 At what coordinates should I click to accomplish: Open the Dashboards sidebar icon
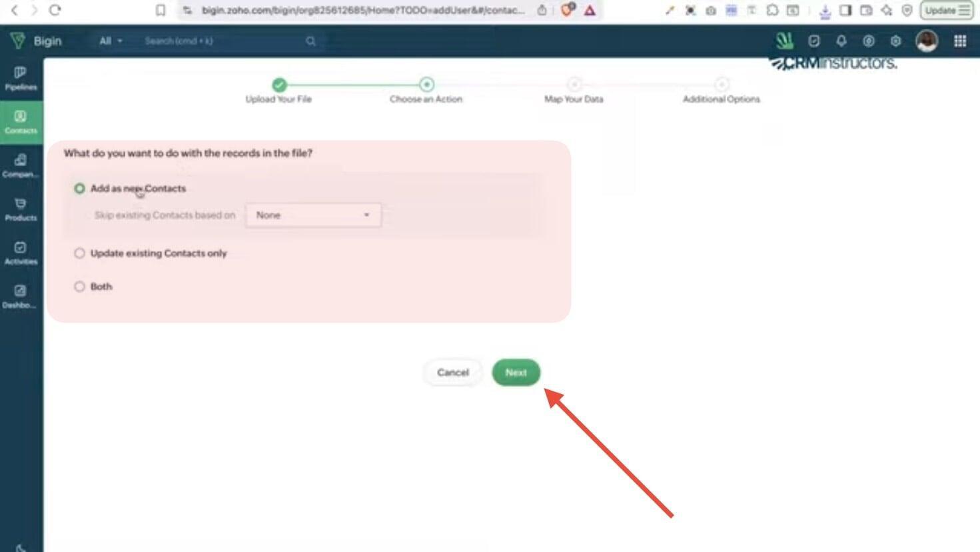21,296
